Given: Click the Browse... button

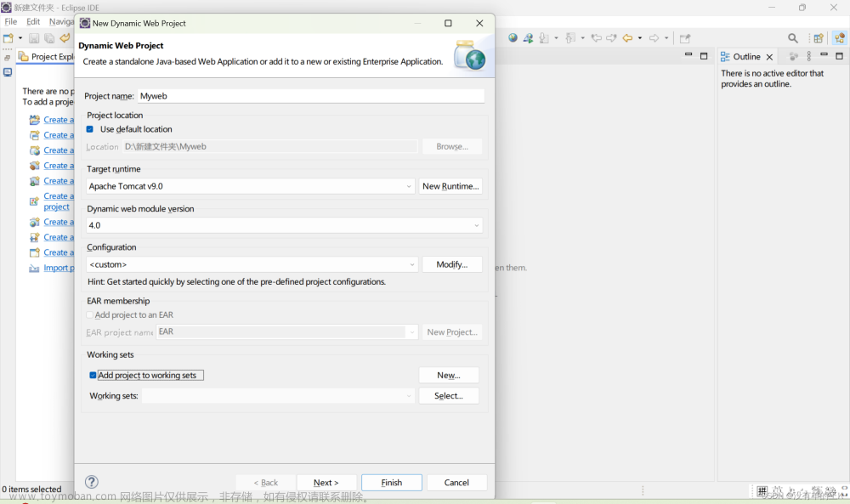Looking at the screenshot, I should point(452,146).
